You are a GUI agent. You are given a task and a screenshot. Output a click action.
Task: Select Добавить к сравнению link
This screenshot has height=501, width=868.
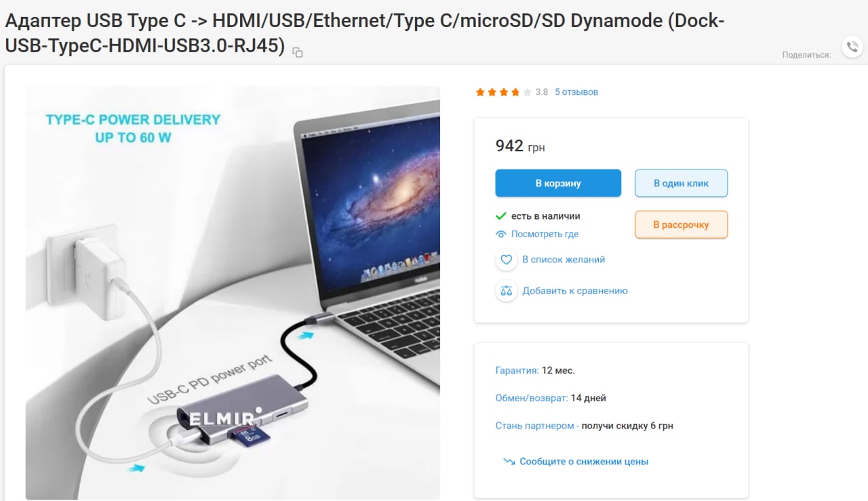(x=575, y=291)
